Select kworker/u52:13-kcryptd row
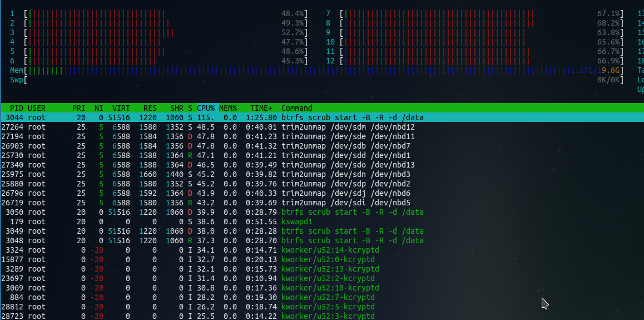 (322, 269)
